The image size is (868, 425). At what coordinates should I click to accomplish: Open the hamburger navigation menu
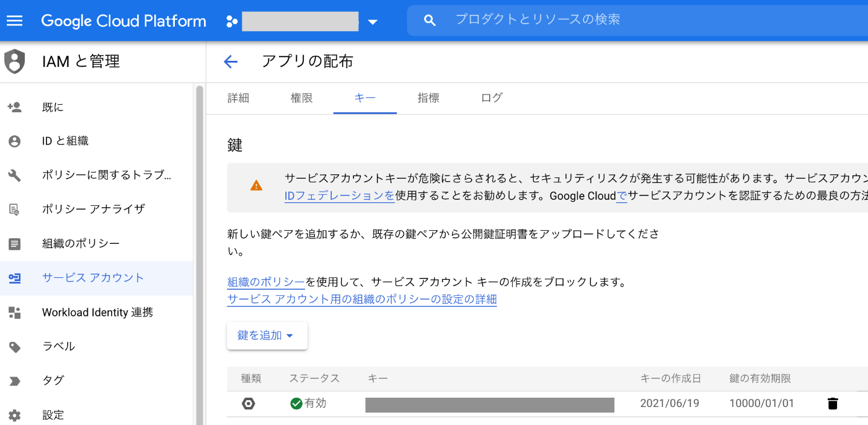(x=14, y=20)
